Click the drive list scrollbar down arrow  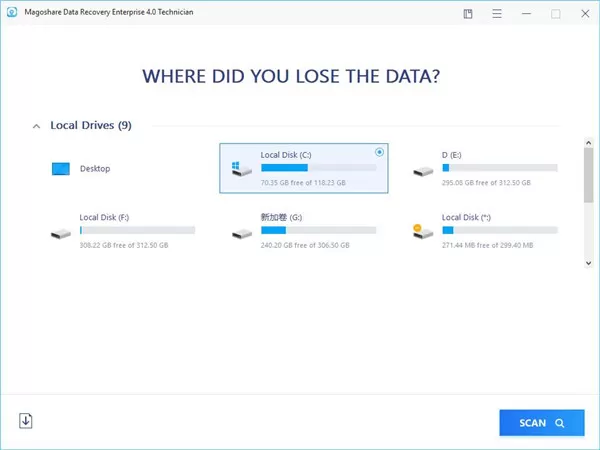[x=589, y=263]
